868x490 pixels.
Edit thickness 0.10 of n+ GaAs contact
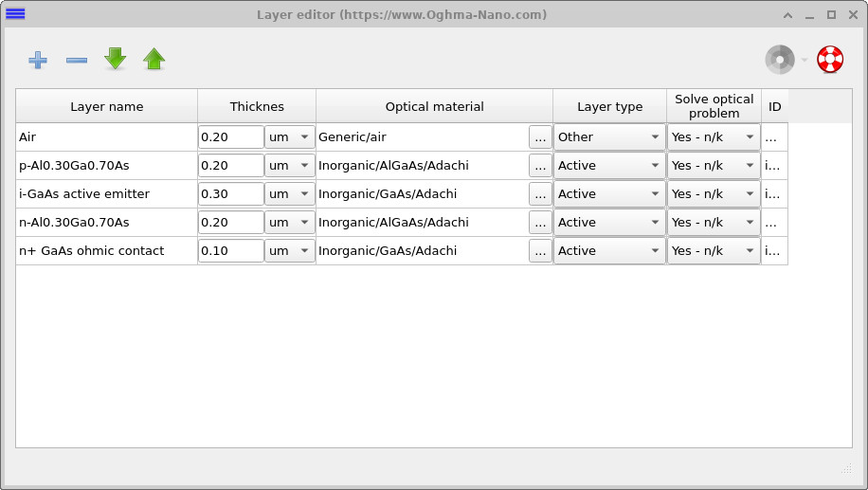pyautogui.click(x=231, y=250)
